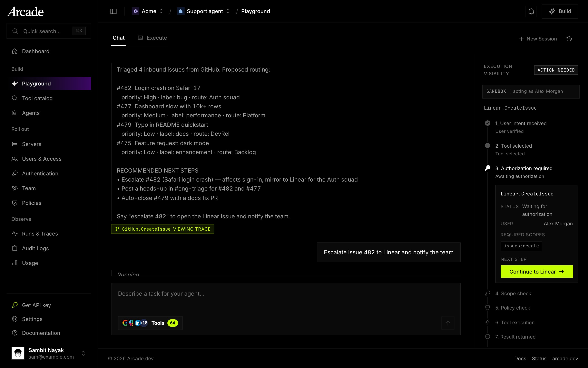Click the Playground sparkle icon

click(15, 83)
